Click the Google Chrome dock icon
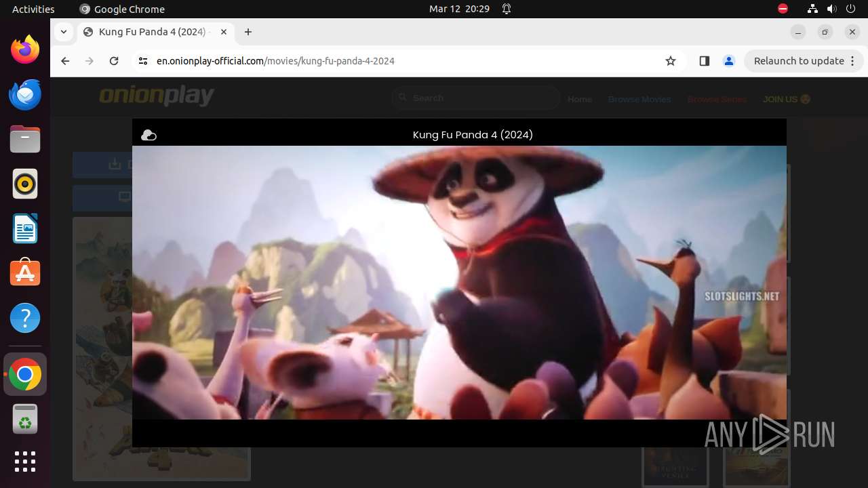 point(25,374)
